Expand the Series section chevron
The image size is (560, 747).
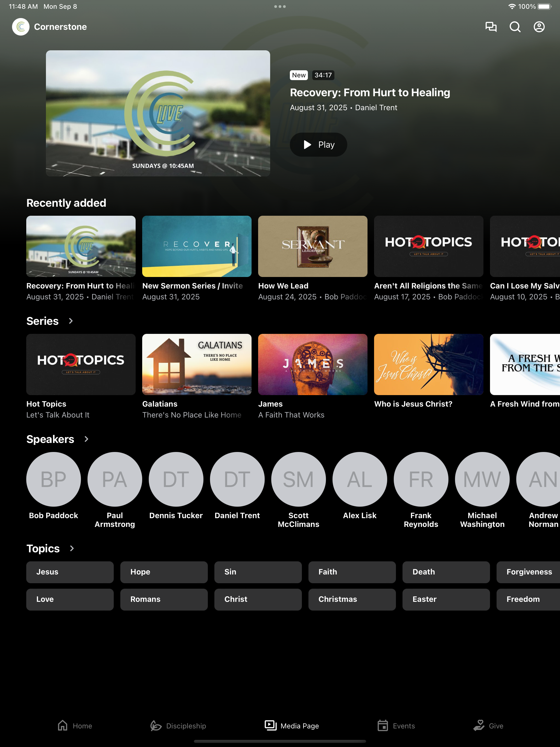(x=71, y=321)
